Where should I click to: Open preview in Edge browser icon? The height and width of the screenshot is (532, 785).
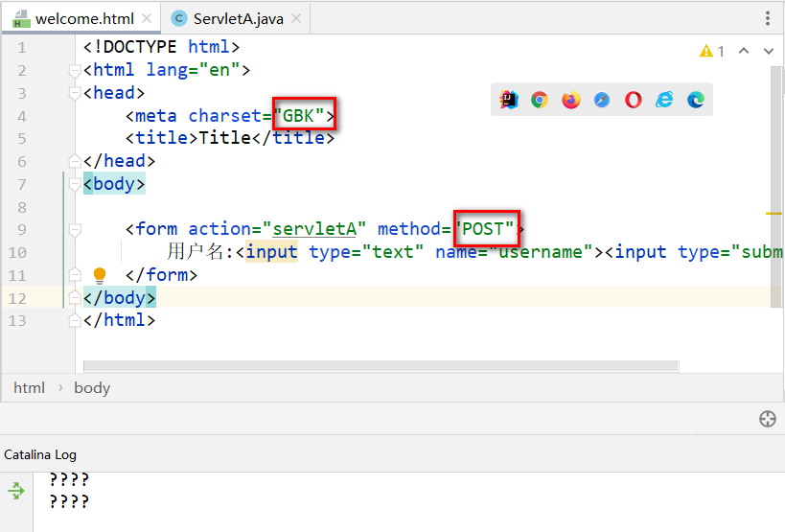[x=696, y=100]
